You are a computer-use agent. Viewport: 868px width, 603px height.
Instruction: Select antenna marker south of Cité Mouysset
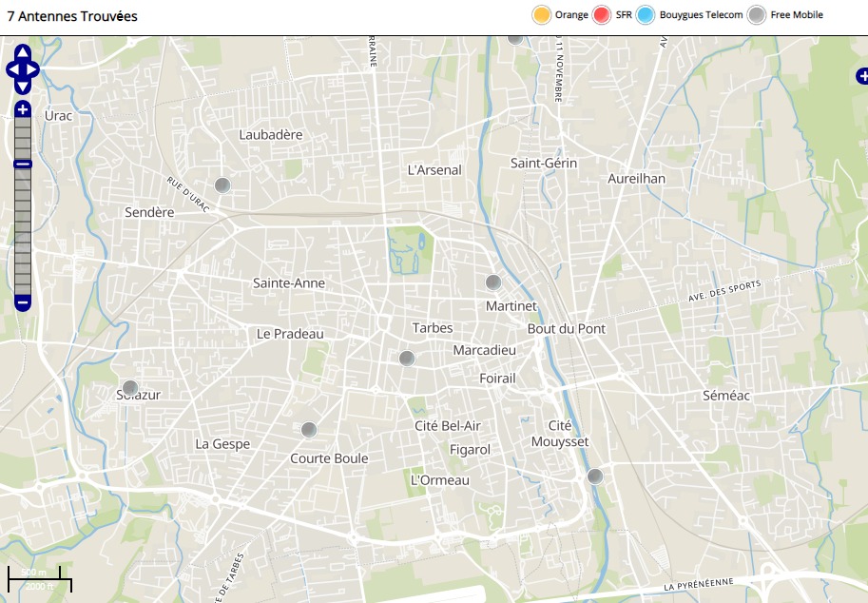tap(595, 477)
